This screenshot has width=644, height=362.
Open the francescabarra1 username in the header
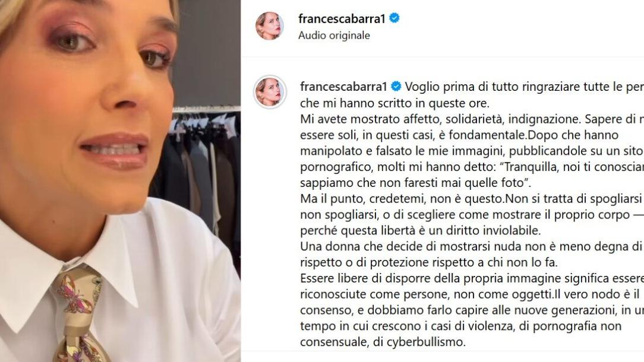click(x=342, y=19)
